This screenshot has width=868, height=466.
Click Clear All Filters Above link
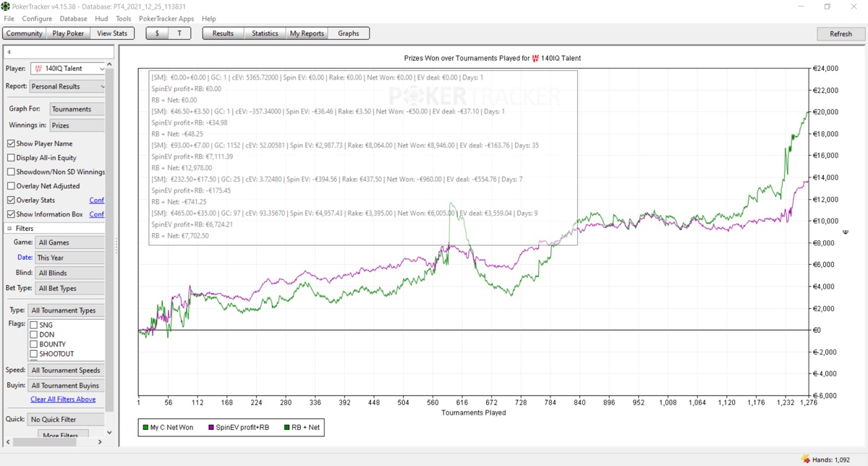coord(63,399)
